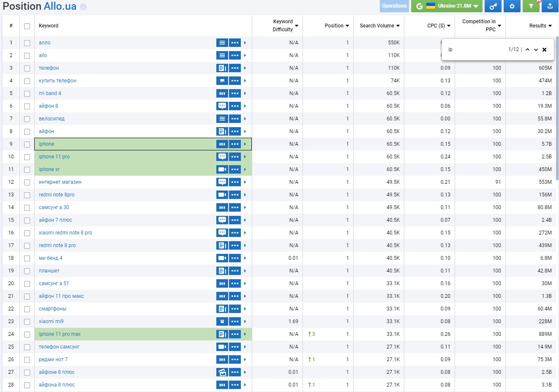Open the green filter funnel button
Image resolution: width=559 pixels, height=392 pixels.
click(531, 6)
